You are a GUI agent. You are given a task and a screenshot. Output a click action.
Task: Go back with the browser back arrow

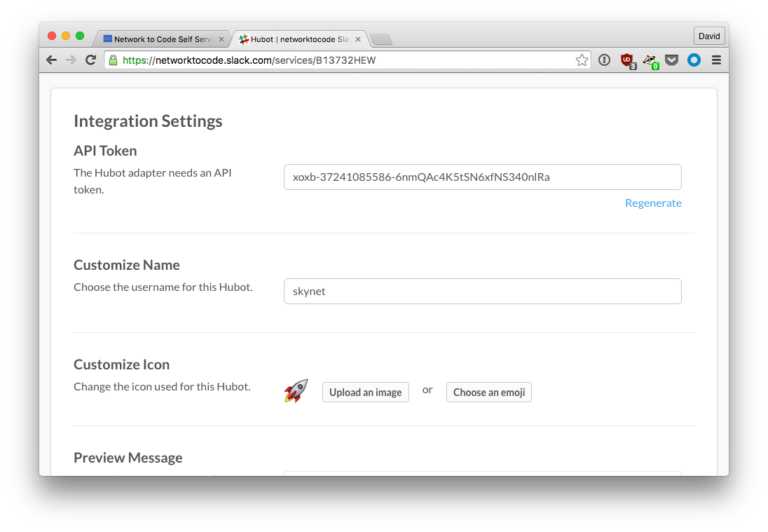pos(51,60)
